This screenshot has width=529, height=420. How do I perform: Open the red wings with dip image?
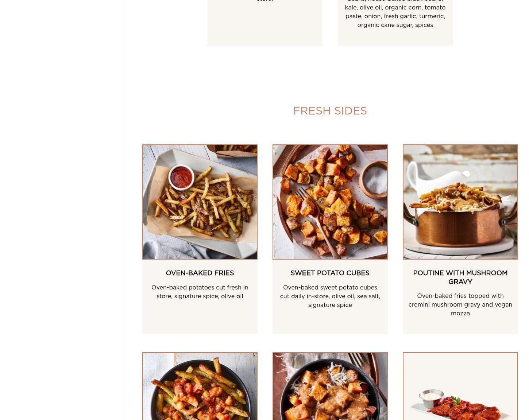tap(460, 386)
